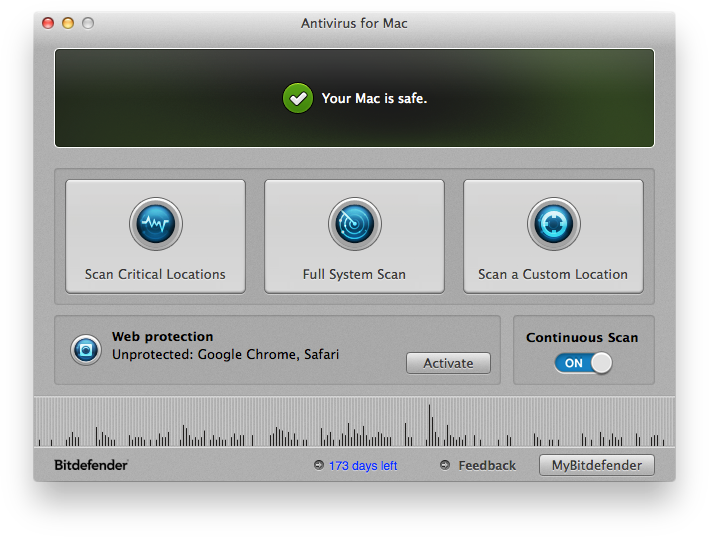This screenshot has height=537, width=709.
Task: Click the Bitdefender logo text
Action: click(91, 465)
